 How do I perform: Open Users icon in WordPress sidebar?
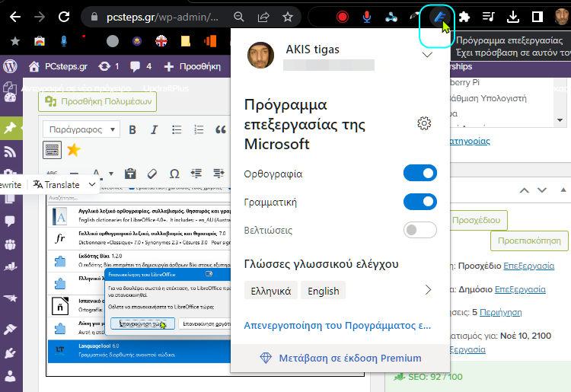click(10, 375)
